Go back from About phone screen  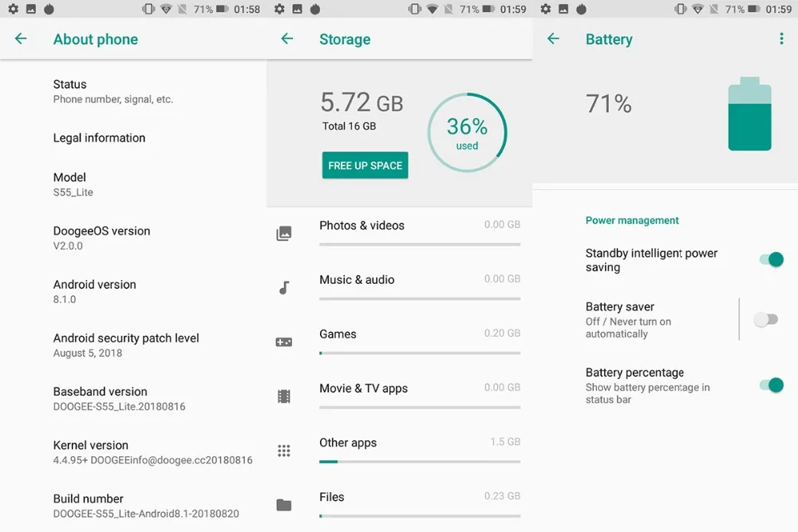(x=21, y=38)
